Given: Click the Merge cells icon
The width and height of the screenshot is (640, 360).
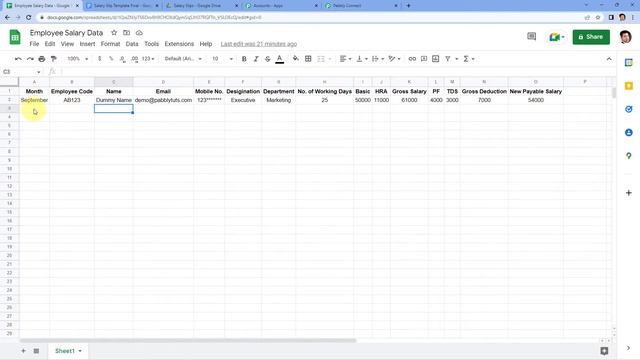Looking at the screenshot, I should pyautogui.click(x=321, y=59).
